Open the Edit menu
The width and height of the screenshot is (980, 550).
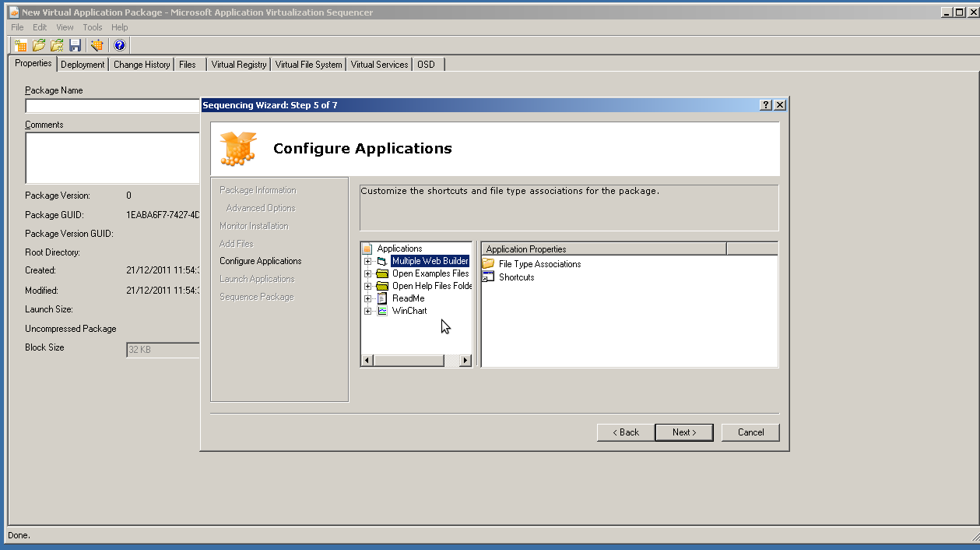40,27
